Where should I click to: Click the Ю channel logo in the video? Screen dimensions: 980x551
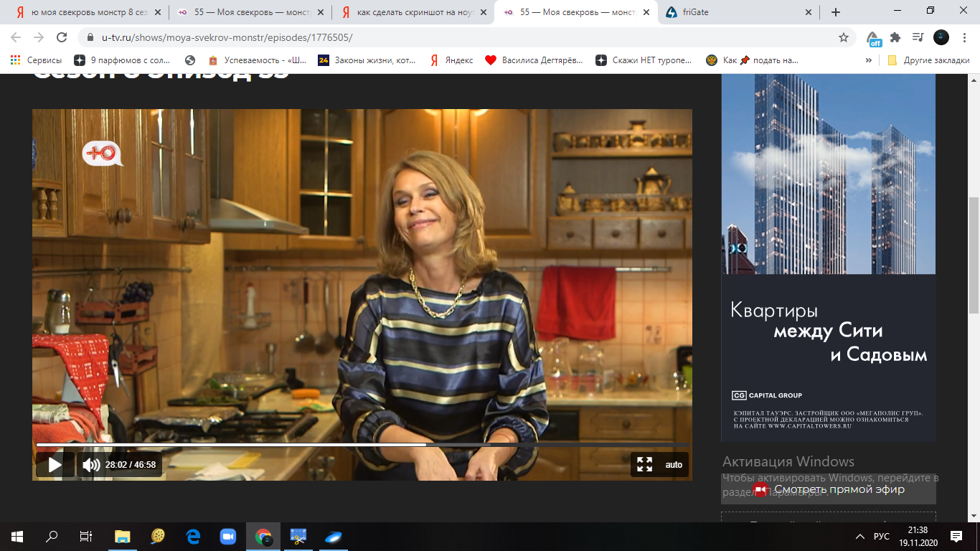(x=102, y=152)
